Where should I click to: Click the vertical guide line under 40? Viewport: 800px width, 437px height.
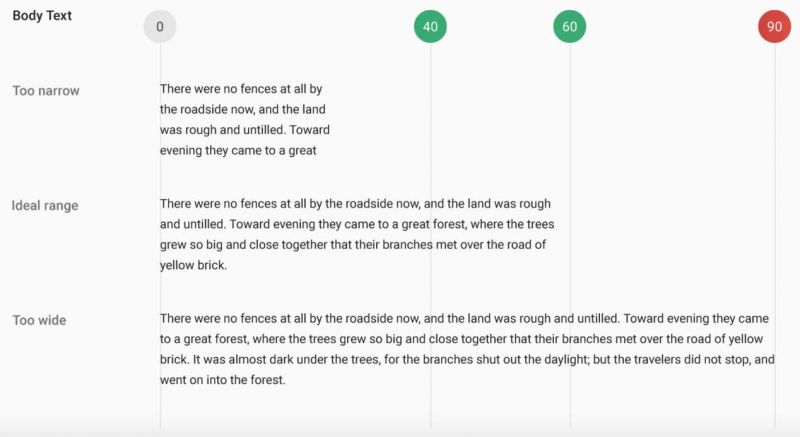coord(431,235)
